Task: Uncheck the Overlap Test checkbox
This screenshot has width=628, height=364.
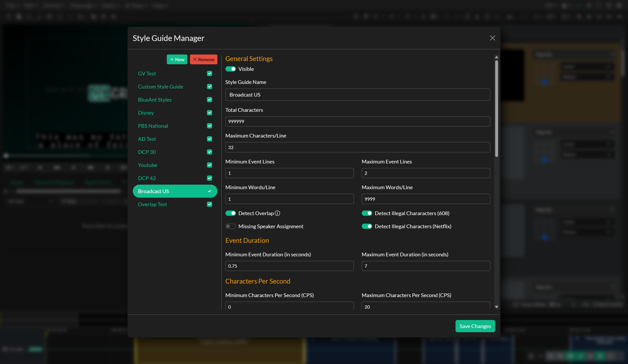Action: click(209, 204)
